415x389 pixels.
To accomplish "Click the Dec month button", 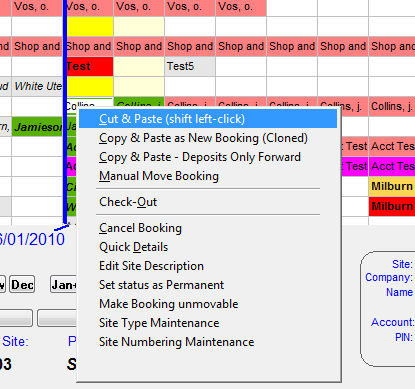I will 22,285.
